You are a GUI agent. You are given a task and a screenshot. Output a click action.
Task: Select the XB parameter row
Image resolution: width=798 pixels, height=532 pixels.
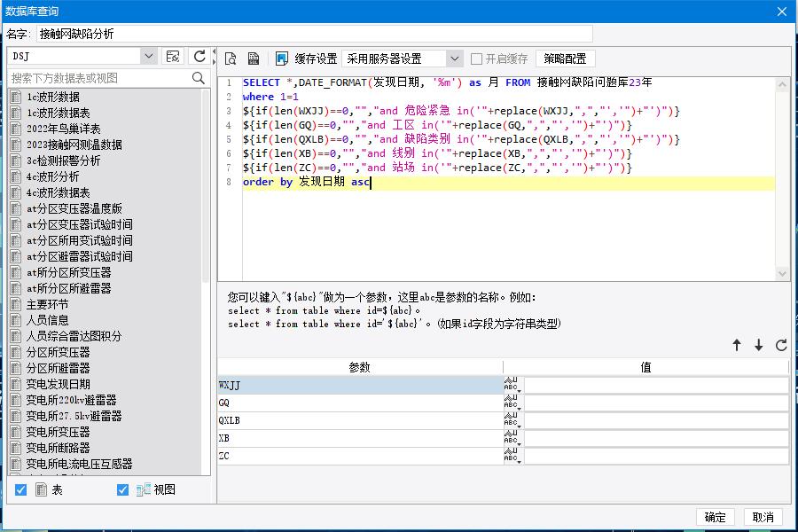click(360, 438)
